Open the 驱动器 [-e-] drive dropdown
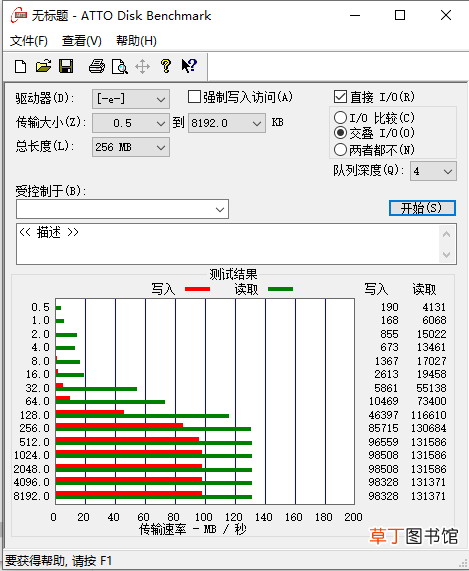The height and width of the screenshot is (571, 469). tap(131, 99)
